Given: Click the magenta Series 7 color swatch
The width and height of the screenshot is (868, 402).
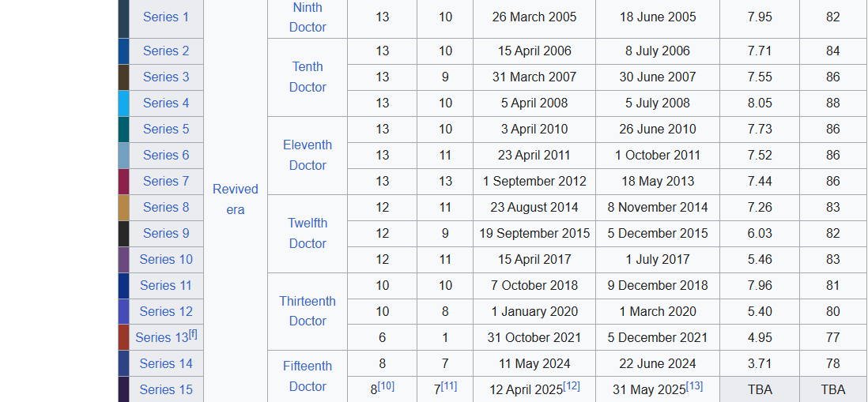Looking at the screenshot, I should click(123, 182).
